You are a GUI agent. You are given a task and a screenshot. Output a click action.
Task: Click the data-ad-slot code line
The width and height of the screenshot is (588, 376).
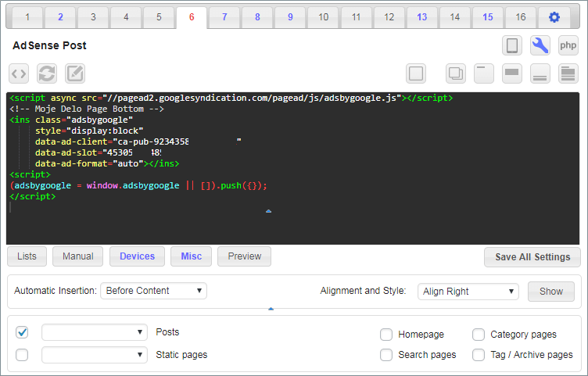99,153
